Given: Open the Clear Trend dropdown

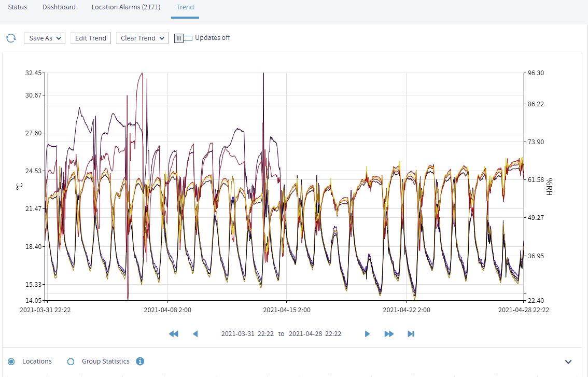Looking at the screenshot, I should pos(142,38).
